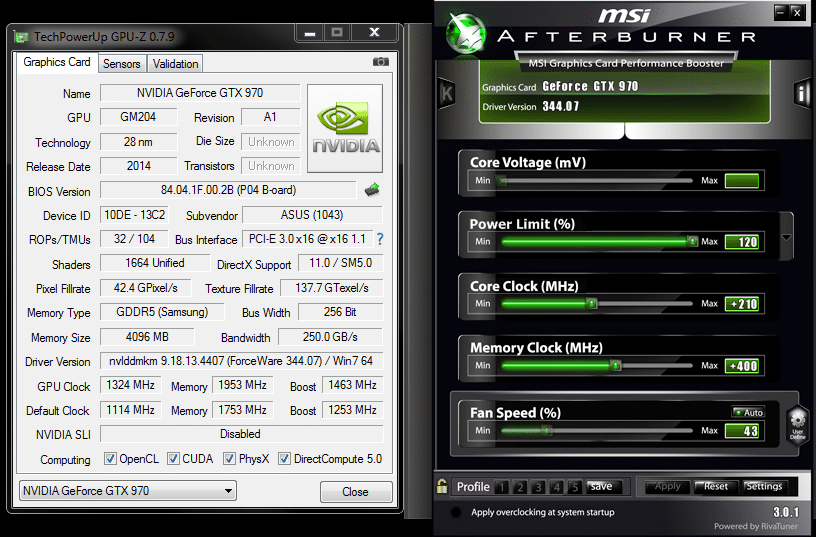Screen dimensions: 816x537
Task: Save the current Afterburner profile
Action: pos(601,487)
